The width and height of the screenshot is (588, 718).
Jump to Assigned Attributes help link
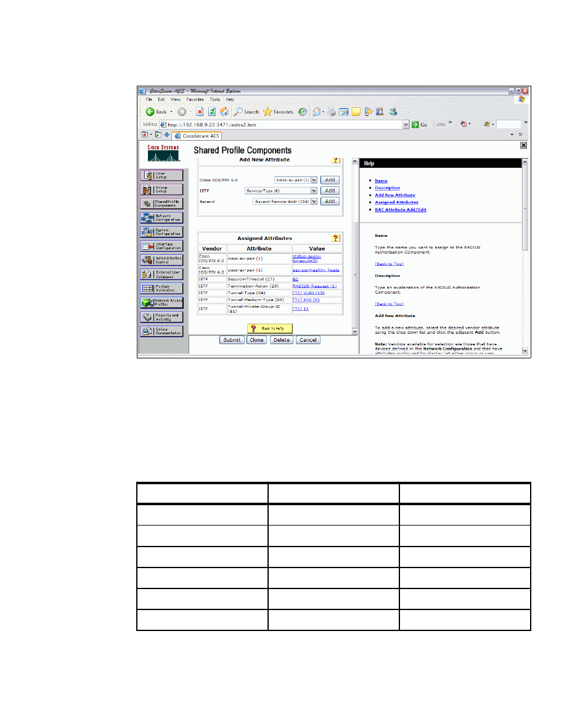click(x=397, y=202)
